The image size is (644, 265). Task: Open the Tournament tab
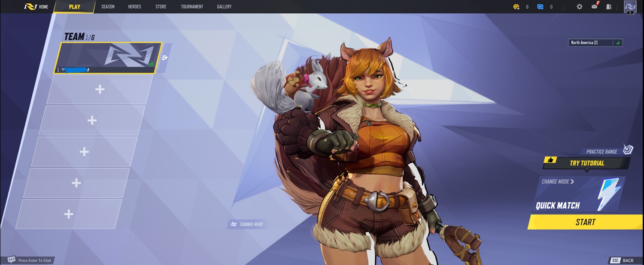(x=192, y=6)
